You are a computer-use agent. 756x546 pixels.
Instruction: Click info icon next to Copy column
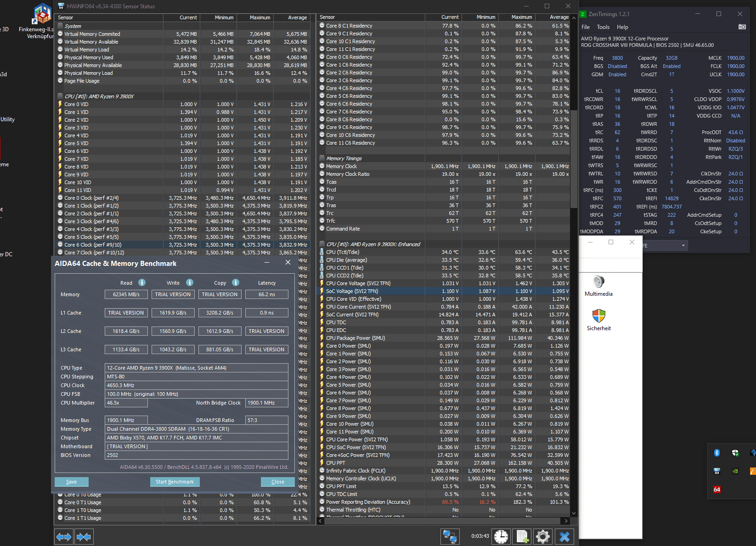point(236,282)
